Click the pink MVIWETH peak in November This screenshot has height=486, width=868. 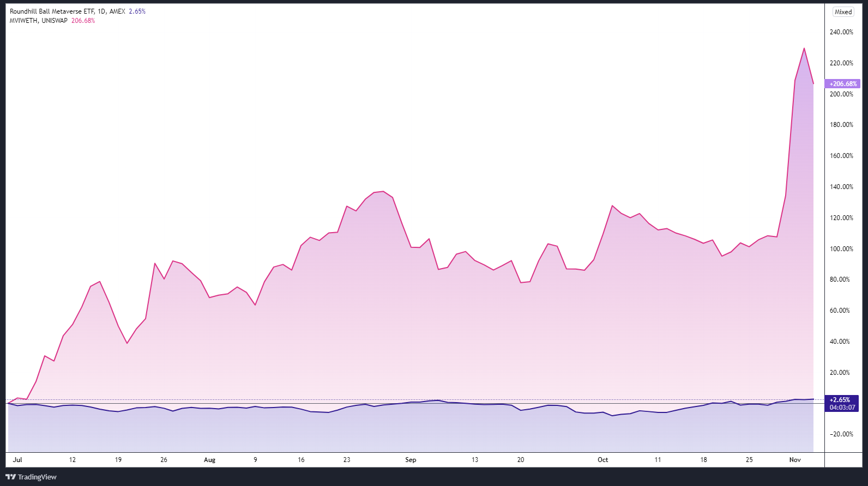[804, 48]
